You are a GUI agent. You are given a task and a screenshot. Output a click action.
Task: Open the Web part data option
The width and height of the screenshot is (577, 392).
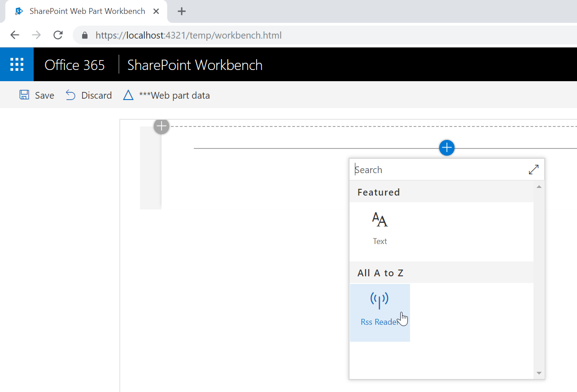(x=166, y=95)
